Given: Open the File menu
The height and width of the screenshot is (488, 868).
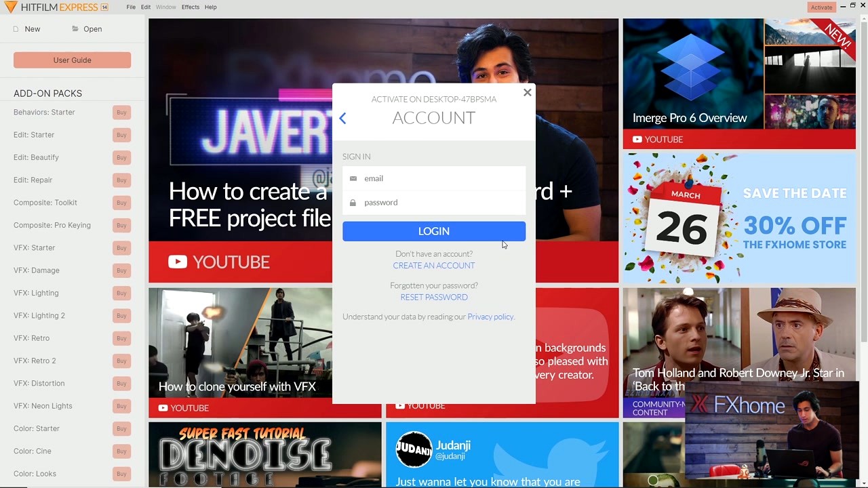Looking at the screenshot, I should point(131,7).
